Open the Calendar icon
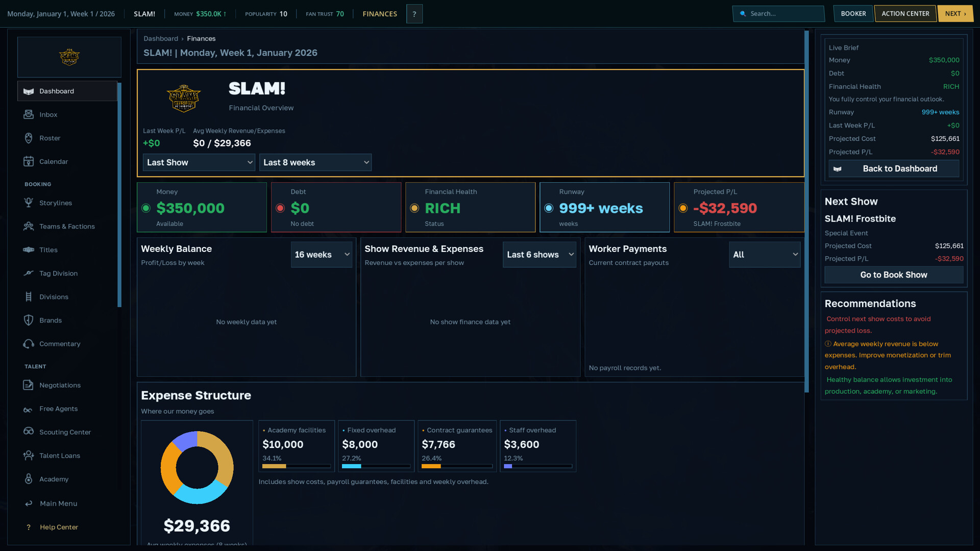The image size is (980, 551). (29, 161)
